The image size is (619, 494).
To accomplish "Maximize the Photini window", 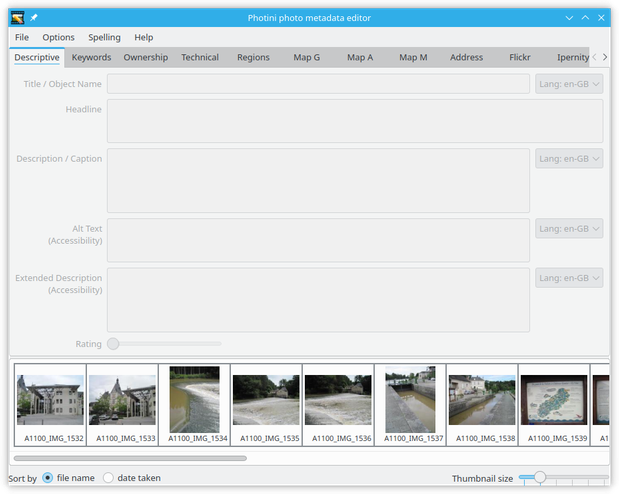I will [585, 18].
